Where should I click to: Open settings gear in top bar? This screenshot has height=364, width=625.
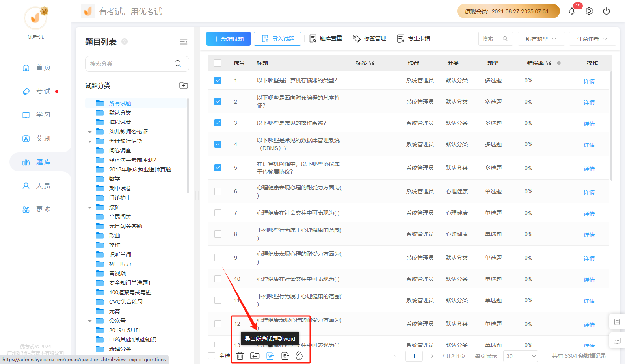[589, 11]
